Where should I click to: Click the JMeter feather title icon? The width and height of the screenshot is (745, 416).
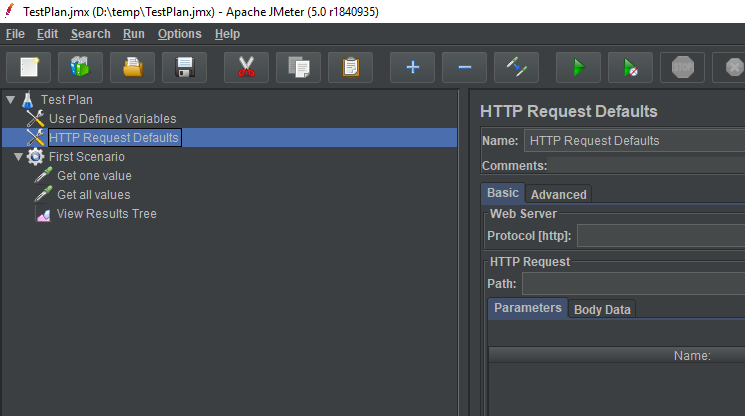(x=9, y=10)
